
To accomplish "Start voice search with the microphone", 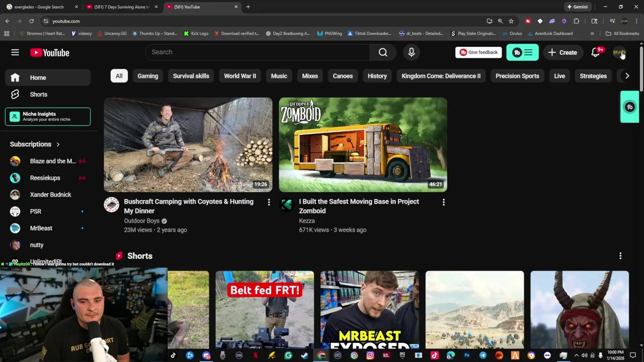I will 412,52.
